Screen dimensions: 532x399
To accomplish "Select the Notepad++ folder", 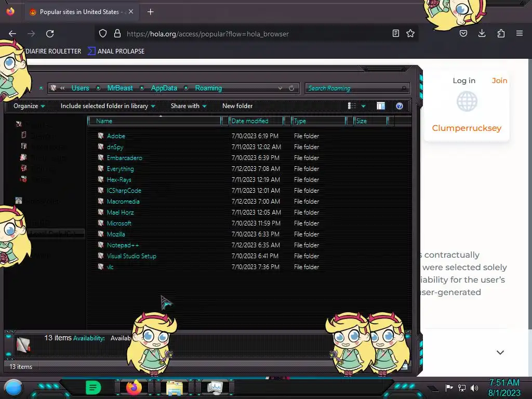I will [x=123, y=245].
